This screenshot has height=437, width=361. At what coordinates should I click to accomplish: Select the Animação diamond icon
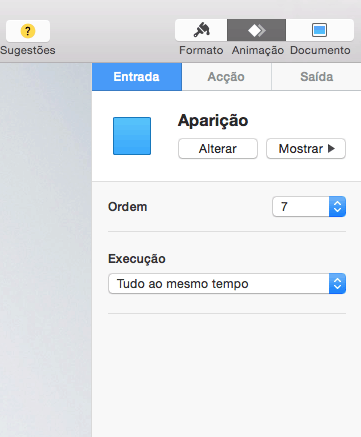click(256, 30)
